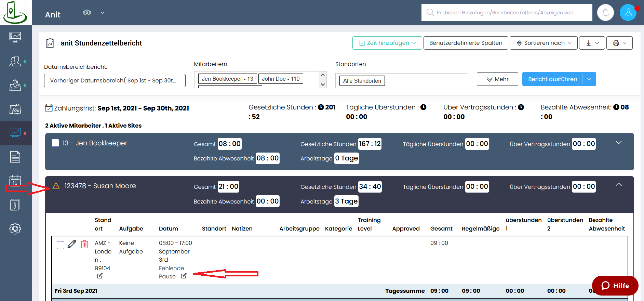This screenshot has height=301, width=644.
Task: Open settings gear in sidebar
Action: pyautogui.click(x=15, y=228)
